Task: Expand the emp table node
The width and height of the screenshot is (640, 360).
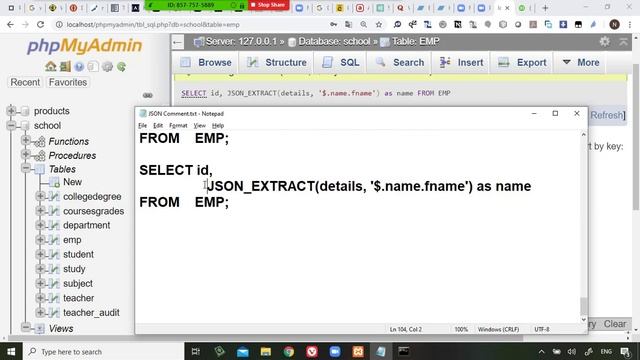Action: click(40, 240)
